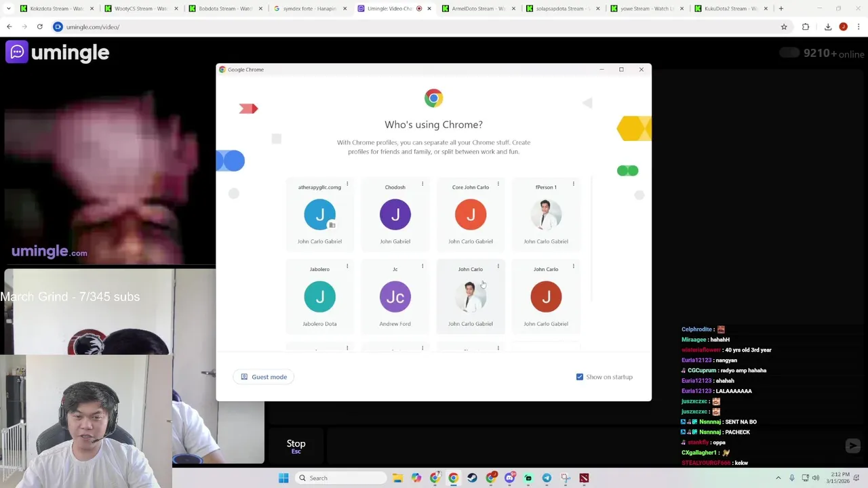The image size is (868, 488).
Task: Open the Windows Start menu
Action: click(283, 478)
